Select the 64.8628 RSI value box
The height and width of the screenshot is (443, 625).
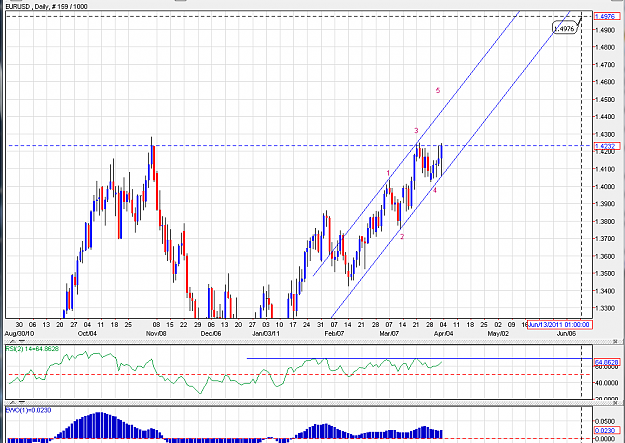click(607, 362)
